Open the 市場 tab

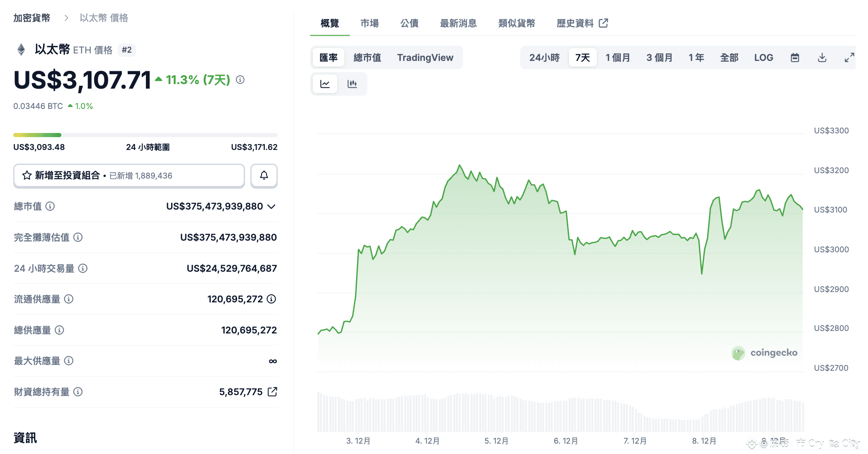[x=369, y=23]
